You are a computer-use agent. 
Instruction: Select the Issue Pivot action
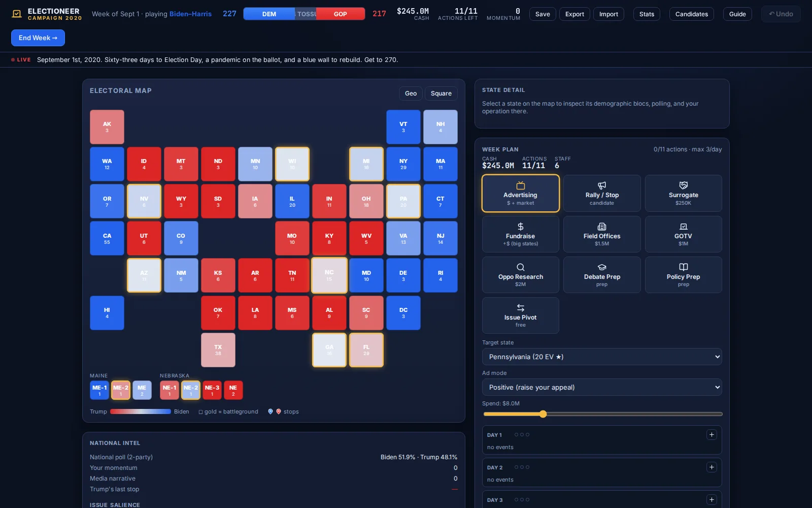(x=520, y=315)
